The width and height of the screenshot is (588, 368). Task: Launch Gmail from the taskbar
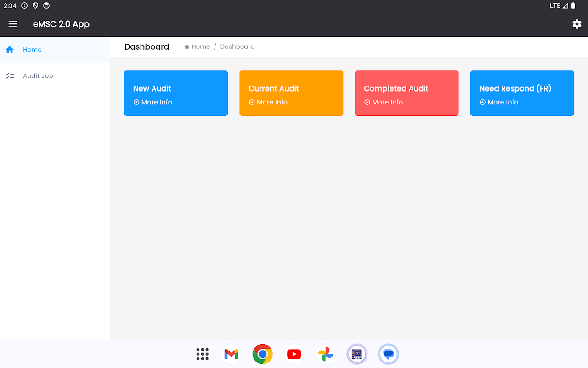[231, 354]
